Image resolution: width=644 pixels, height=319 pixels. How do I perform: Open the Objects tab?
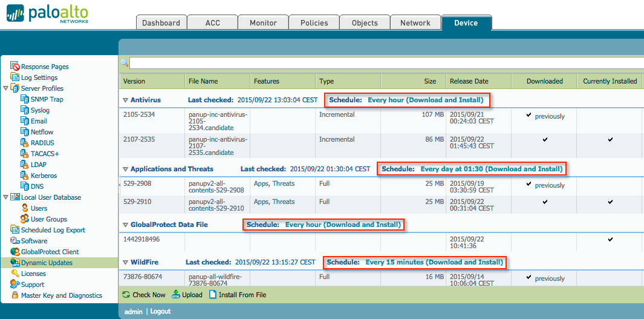pyautogui.click(x=365, y=22)
